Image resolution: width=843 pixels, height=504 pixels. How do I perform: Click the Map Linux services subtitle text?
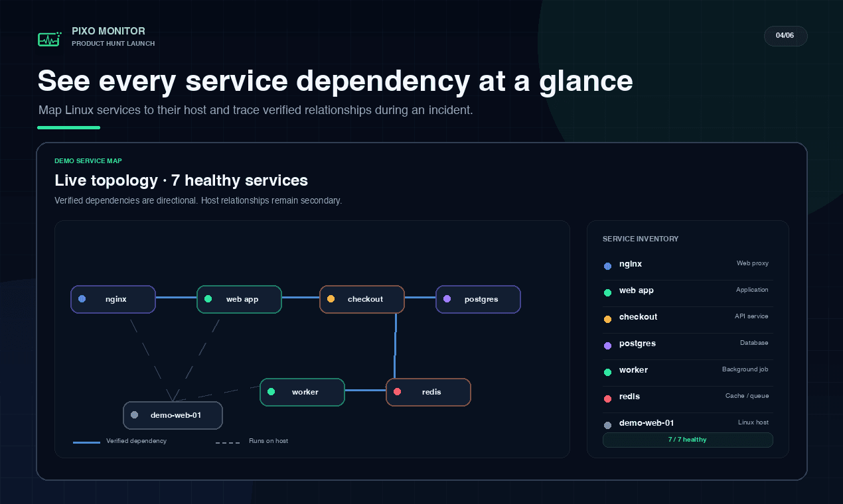pyautogui.click(x=256, y=110)
